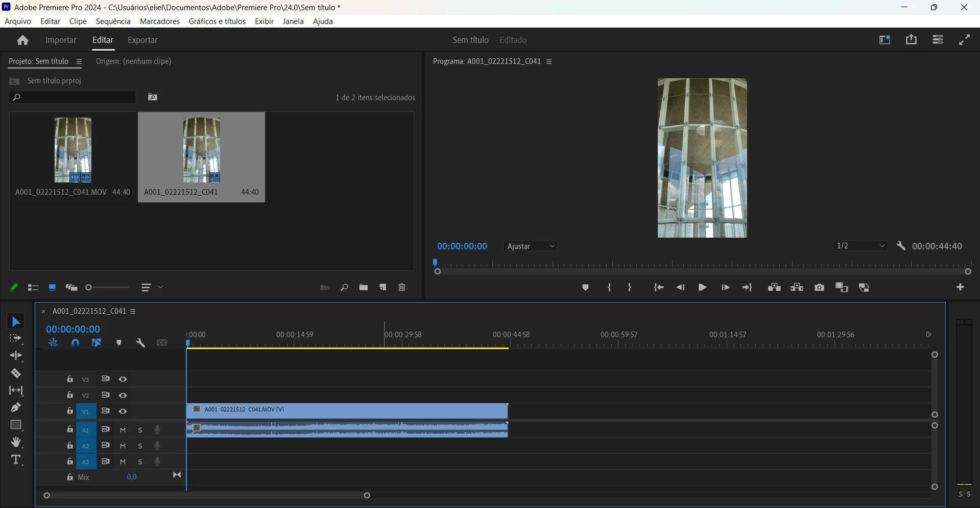Open sort icons dropdown in project panel
The width and height of the screenshot is (980, 508).
click(x=152, y=288)
